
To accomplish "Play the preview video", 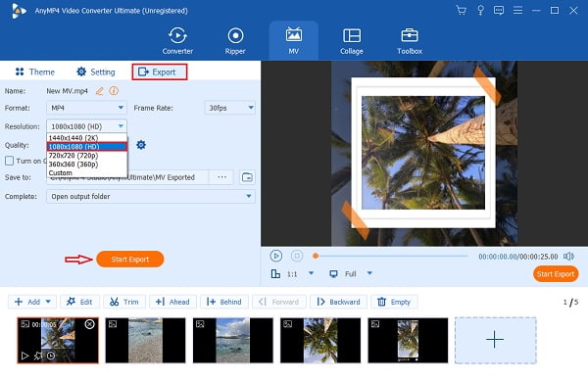I will (276, 256).
